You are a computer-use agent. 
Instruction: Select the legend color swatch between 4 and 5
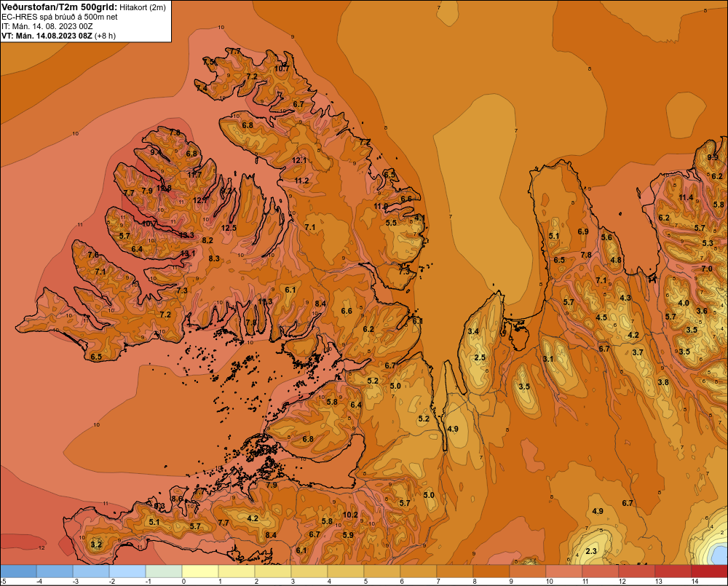coord(346,571)
